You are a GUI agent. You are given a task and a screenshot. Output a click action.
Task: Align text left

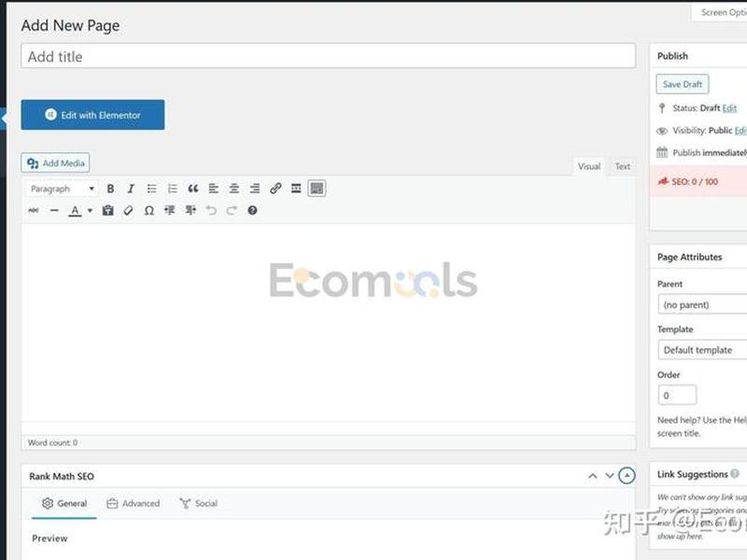click(214, 189)
